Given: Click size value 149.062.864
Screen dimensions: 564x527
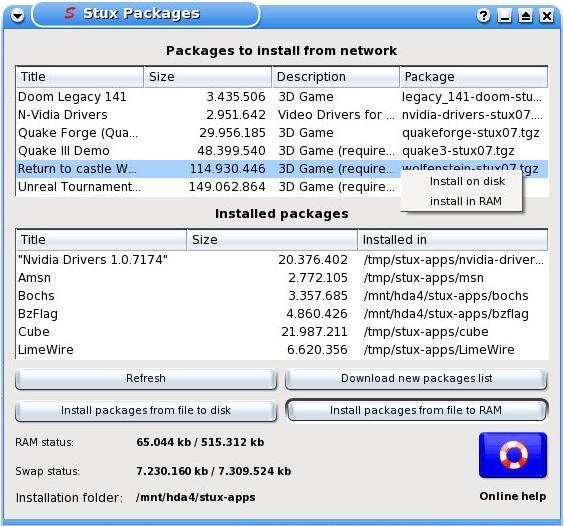Looking at the screenshot, I should click(x=227, y=187).
